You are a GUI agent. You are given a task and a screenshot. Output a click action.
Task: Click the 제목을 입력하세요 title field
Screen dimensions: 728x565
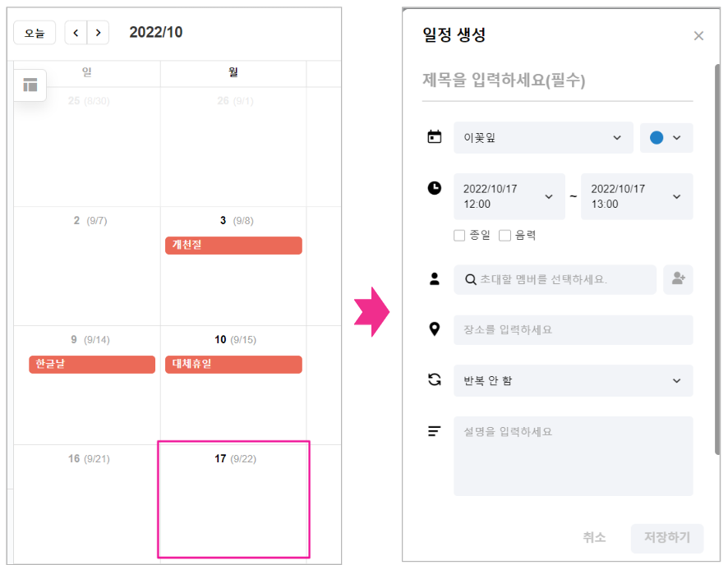click(x=557, y=81)
